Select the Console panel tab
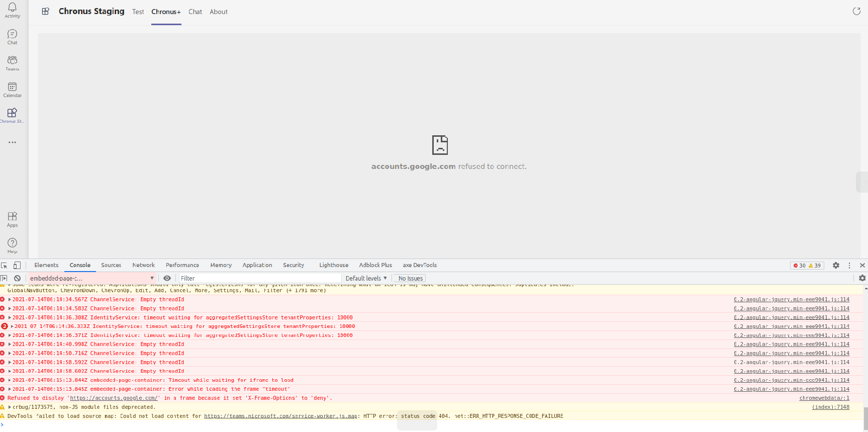 point(80,265)
